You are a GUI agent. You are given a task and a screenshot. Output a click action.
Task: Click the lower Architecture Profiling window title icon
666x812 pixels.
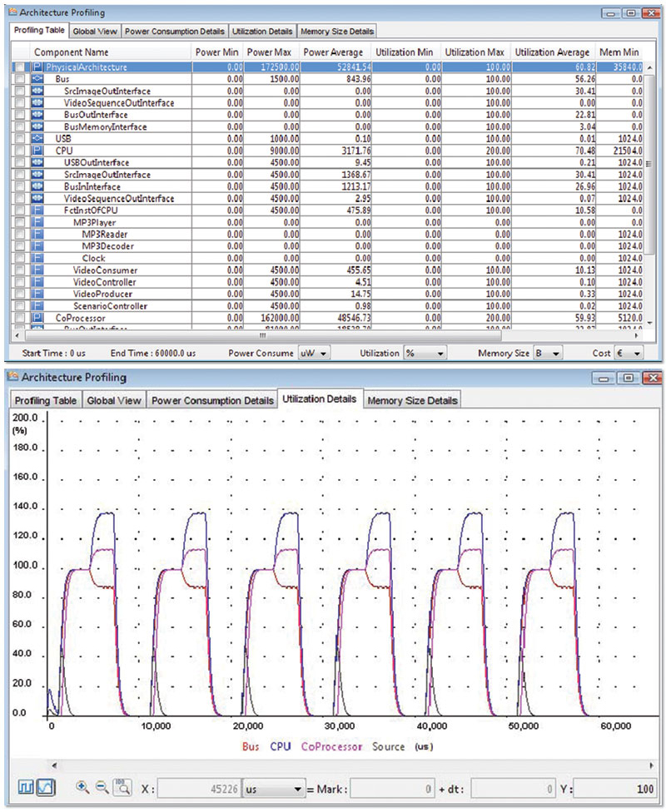(14, 377)
